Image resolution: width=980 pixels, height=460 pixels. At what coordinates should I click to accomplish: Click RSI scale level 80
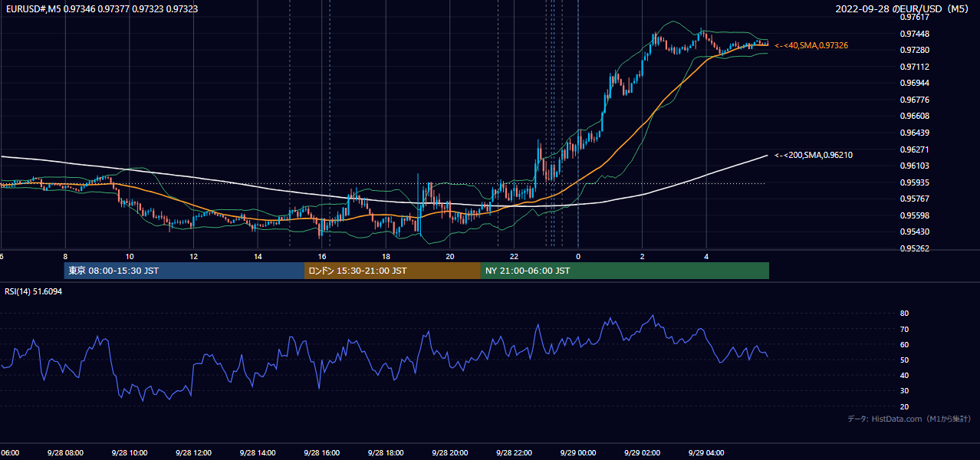point(904,314)
